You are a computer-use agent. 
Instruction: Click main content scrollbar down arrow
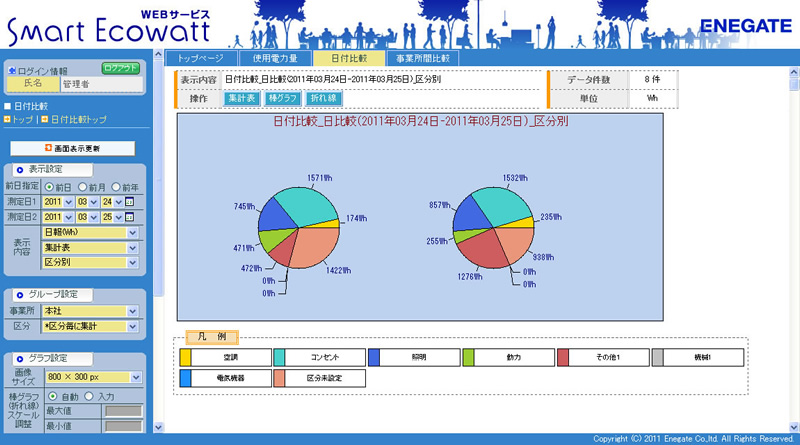pos(794,427)
